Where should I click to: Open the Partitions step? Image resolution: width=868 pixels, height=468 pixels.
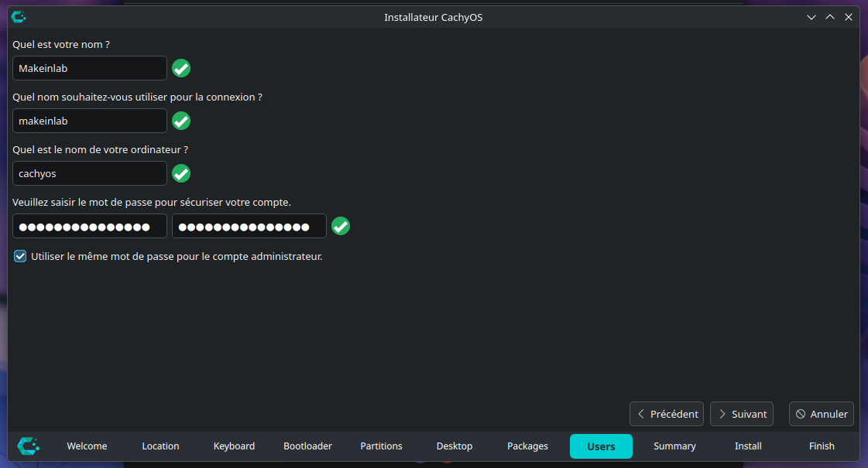tap(381, 446)
